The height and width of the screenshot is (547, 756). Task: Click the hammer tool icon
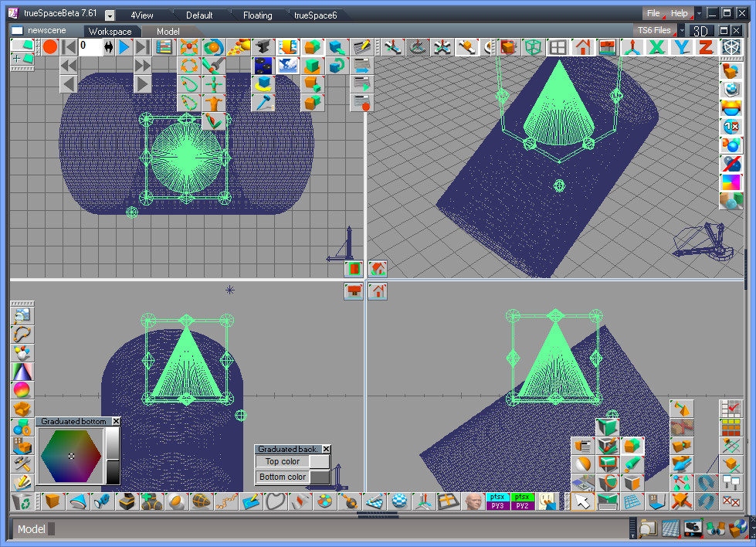pos(263,102)
